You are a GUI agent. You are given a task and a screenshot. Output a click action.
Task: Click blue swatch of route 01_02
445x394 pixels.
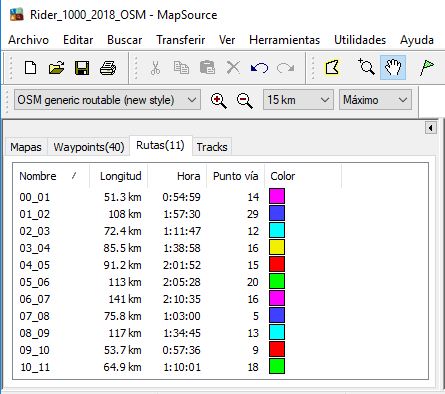(277, 213)
